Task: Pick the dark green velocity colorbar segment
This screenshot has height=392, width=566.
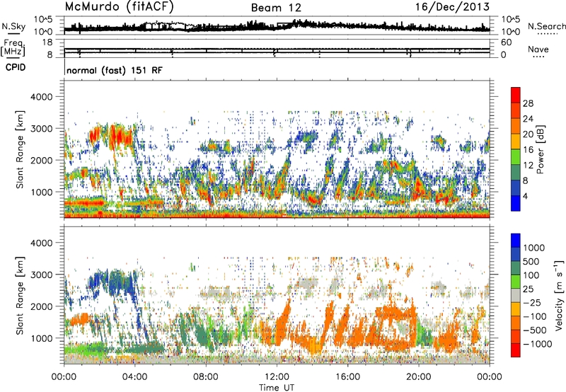Action: pos(516,268)
